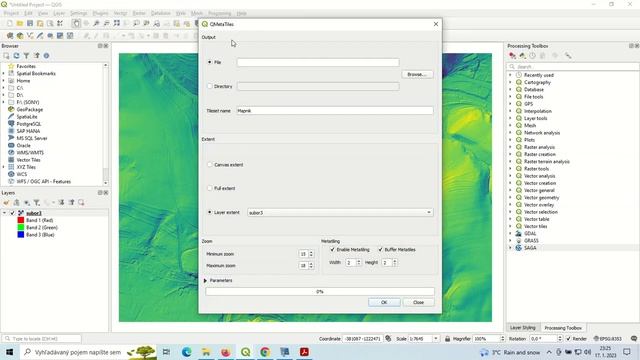The width and height of the screenshot is (640, 360).
Task: Open layer styling panel brush icon
Action: click(6, 202)
